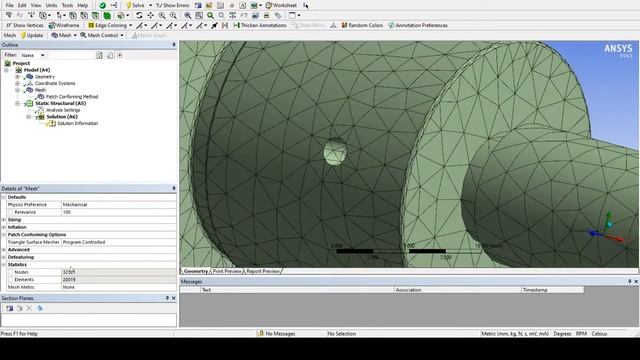
Task: Select the Mesh tree item
Action: coord(40,90)
